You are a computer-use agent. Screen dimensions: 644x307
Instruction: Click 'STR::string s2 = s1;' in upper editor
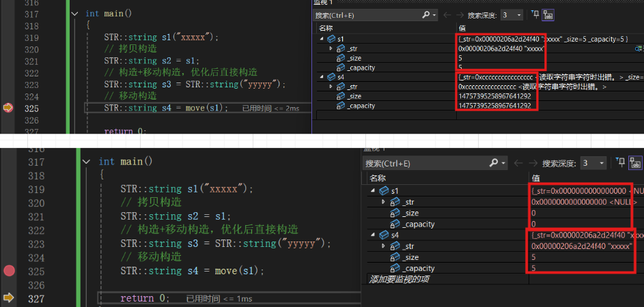point(152,61)
